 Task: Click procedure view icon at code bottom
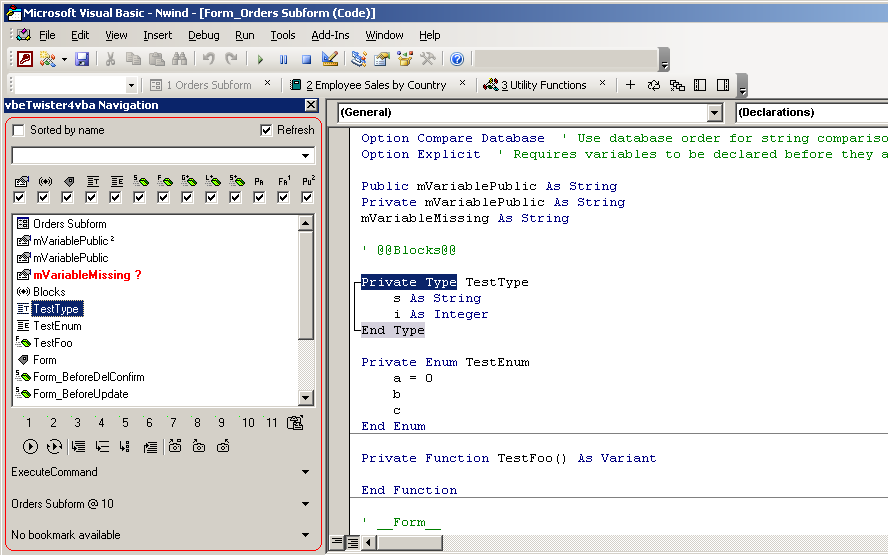(x=336, y=543)
